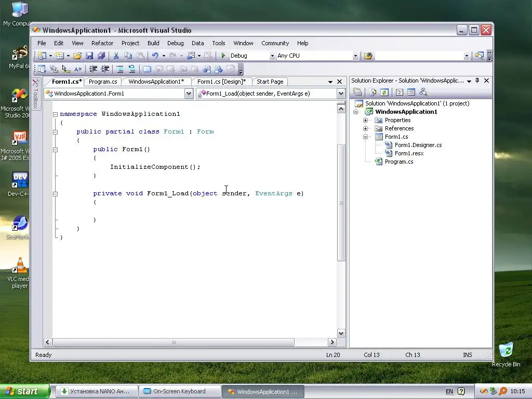Toggle a bookmark on the current line

tap(147, 69)
